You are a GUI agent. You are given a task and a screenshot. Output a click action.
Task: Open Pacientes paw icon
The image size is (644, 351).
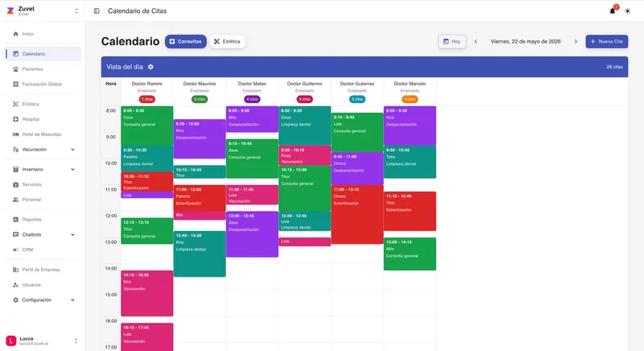pyautogui.click(x=15, y=69)
